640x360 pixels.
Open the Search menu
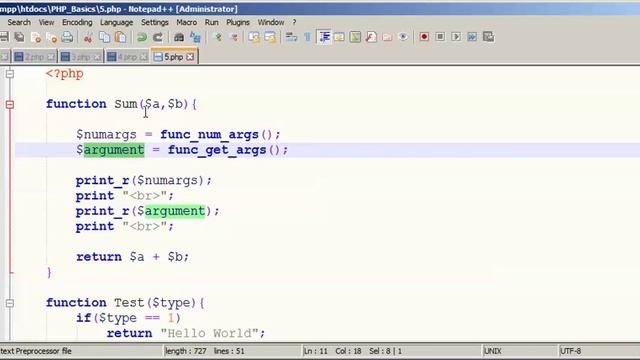point(19,22)
